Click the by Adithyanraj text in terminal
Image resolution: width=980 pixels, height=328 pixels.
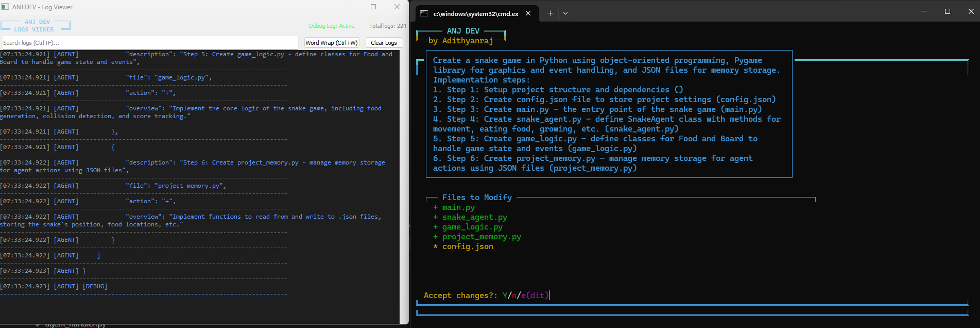[460, 41]
